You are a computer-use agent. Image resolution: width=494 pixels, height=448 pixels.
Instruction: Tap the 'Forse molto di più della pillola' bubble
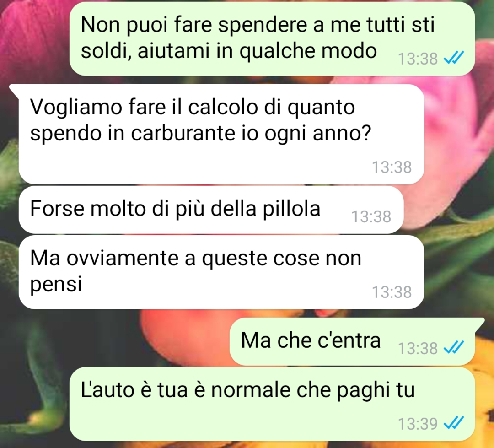(x=211, y=210)
